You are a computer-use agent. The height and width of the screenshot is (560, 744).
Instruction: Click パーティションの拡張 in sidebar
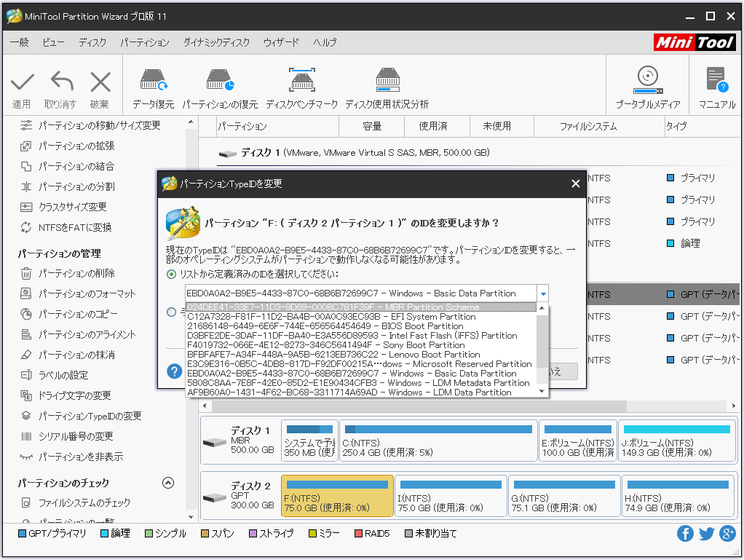[76, 146]
